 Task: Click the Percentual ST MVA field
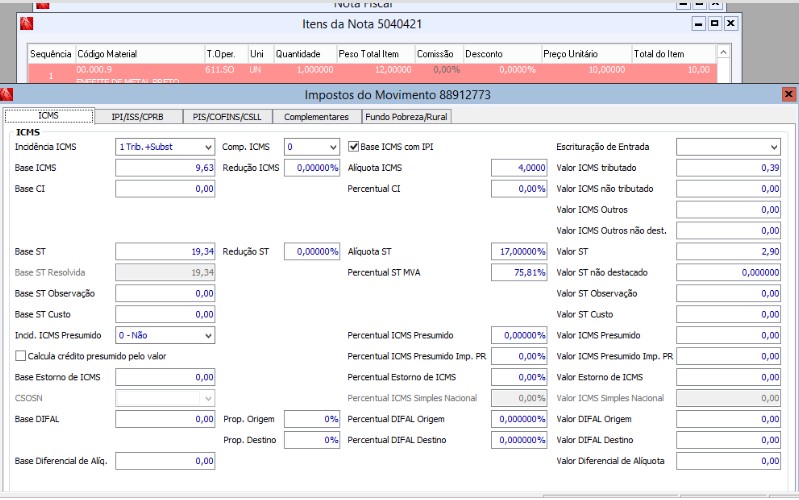pos(519,272)
